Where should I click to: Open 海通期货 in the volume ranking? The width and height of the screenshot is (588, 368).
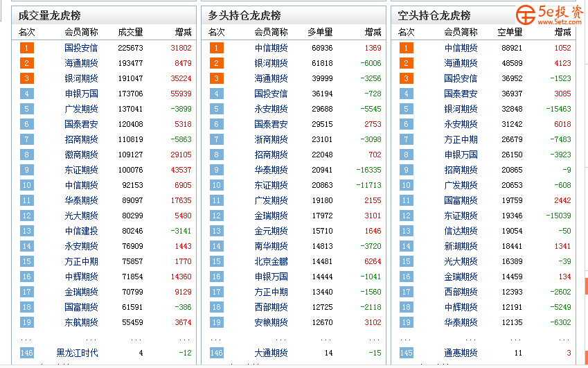pos(81,63)
